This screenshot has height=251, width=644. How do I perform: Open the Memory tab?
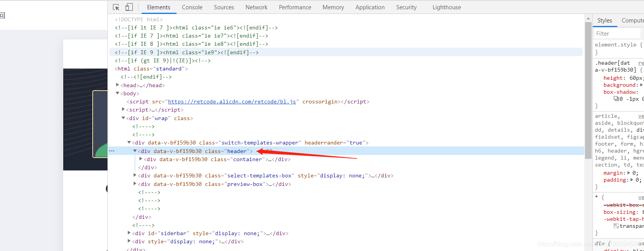333,7
